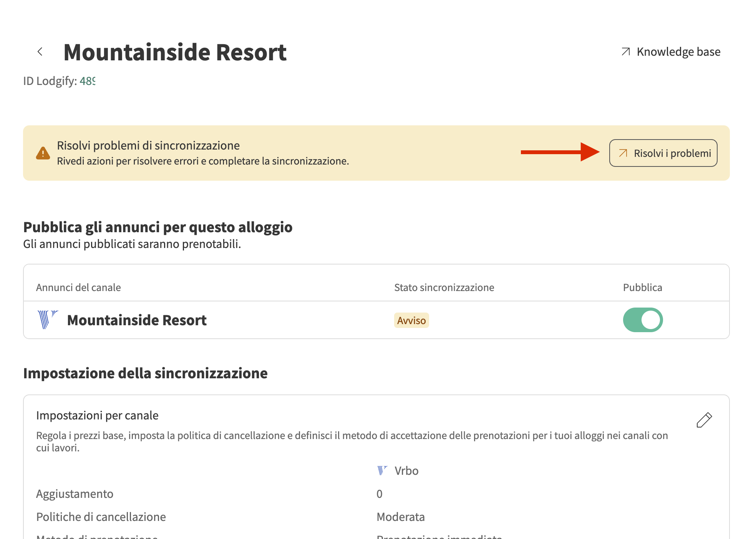756x539 pixels.
Task: Toggle off Pubblica switch for Mountainside Resort
Action: coord(643,320)
